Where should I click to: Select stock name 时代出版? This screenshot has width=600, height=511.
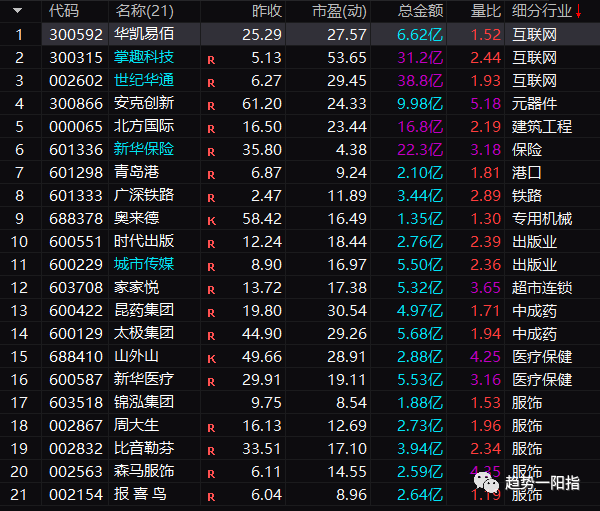pos(144,241)
